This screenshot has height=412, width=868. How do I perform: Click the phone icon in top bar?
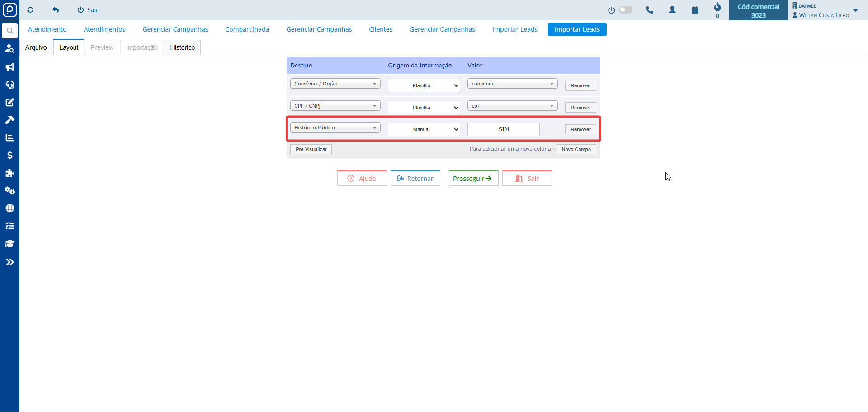[x=649, y=10]
